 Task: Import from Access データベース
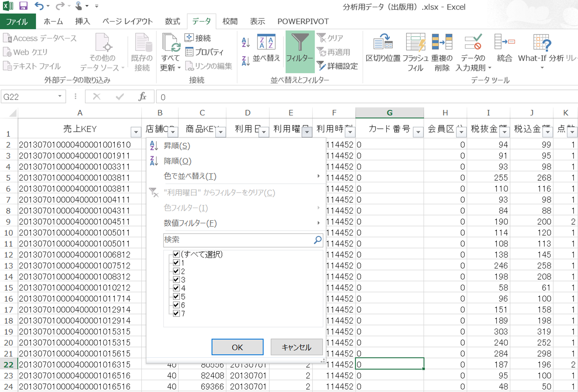[x=40, y=38]
